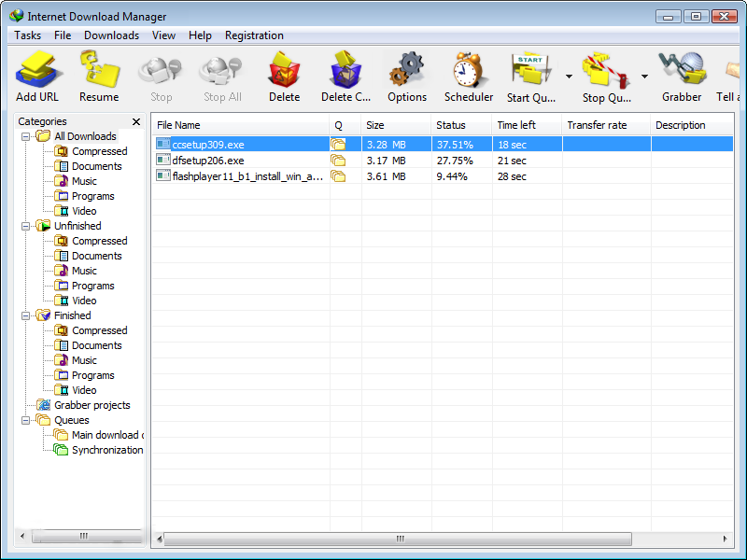This screenshot has height=560, width=747.
Task: Select Grabber projects in the tree
Action: tap(92, 405)
